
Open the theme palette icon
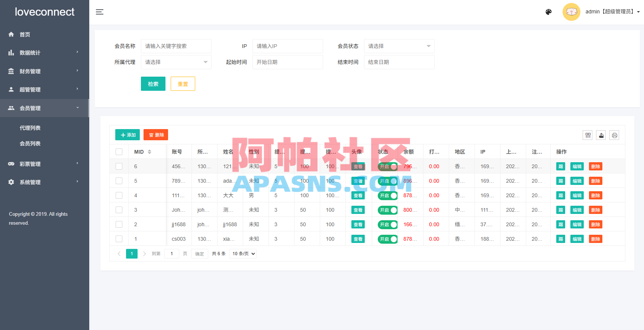548,12
